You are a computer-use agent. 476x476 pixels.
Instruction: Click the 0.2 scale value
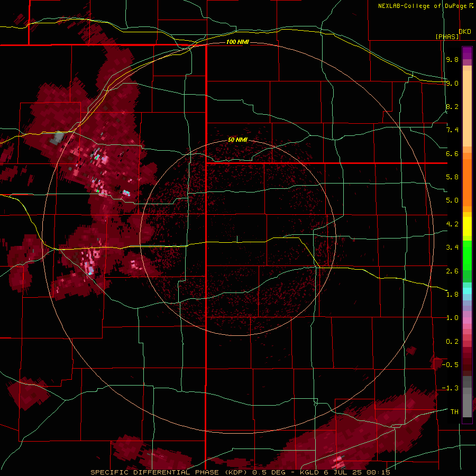[x=452, y=342]
